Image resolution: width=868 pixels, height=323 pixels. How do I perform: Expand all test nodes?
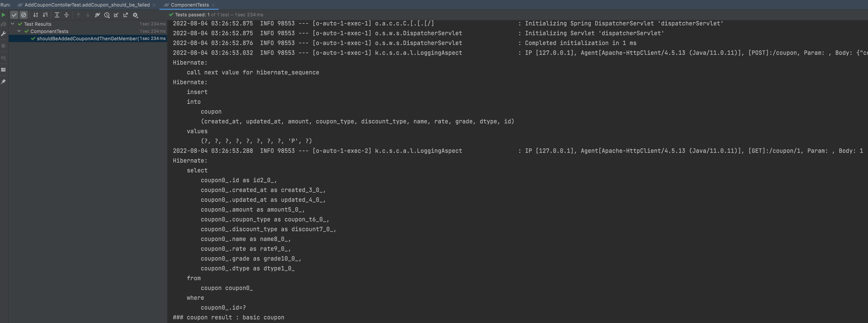(x=57, y=15)
